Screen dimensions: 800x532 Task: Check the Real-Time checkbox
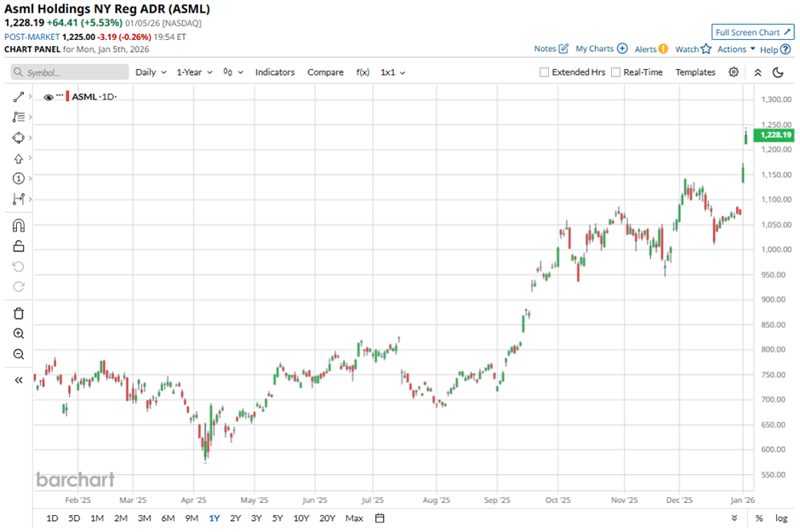point(616,72)
